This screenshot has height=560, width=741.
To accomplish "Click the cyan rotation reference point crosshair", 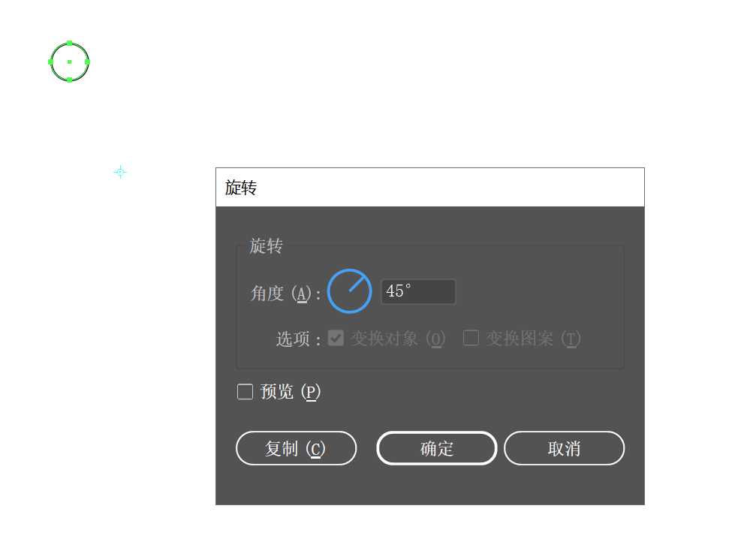I will pyautogui.click(x=120, y=172).
